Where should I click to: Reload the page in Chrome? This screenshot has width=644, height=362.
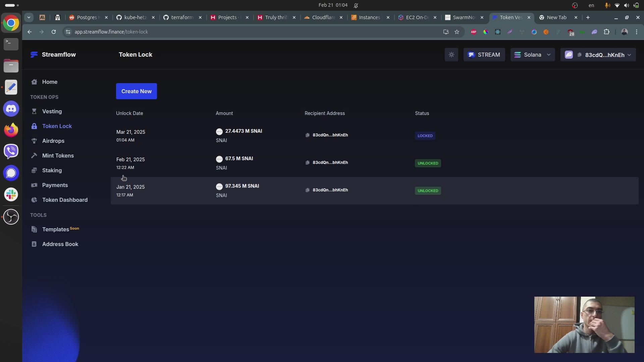coord(54,32)
